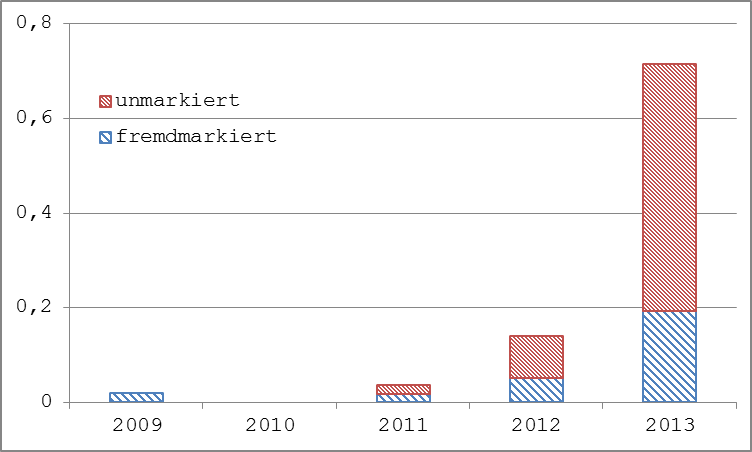Click the 2011 red unmarkiert bar segment

tap(403, 390)
